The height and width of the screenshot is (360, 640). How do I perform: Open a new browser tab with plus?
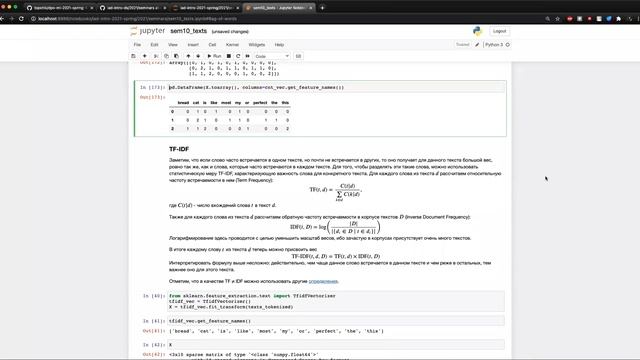pyautogui.click(x=322, y=7)
